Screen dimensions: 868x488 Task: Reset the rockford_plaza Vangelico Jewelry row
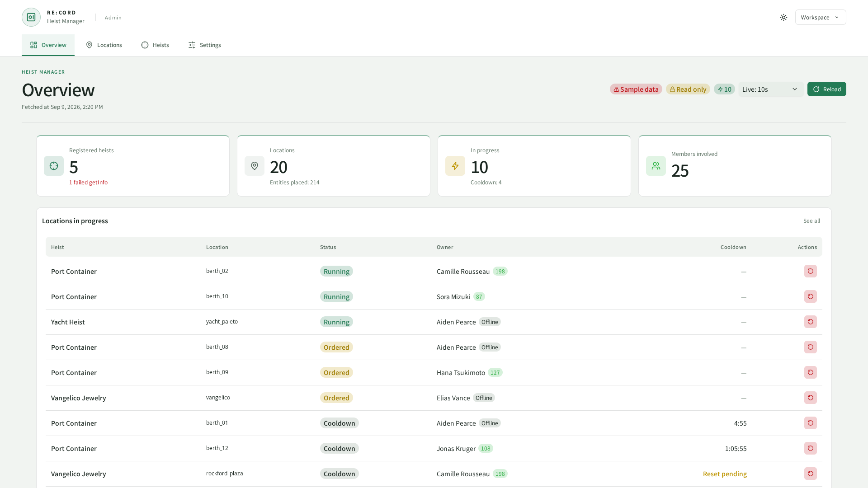coord(811,474)
